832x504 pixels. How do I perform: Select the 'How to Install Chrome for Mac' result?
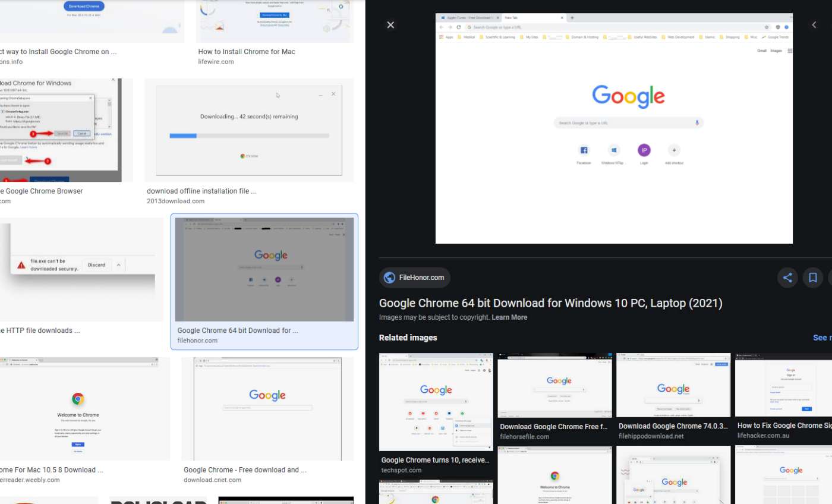[247, 52]
